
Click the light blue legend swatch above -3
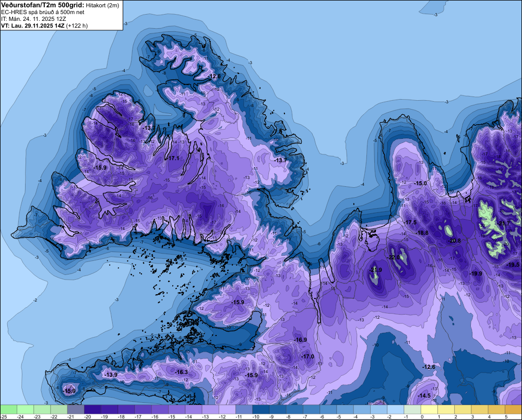point(378,410)
